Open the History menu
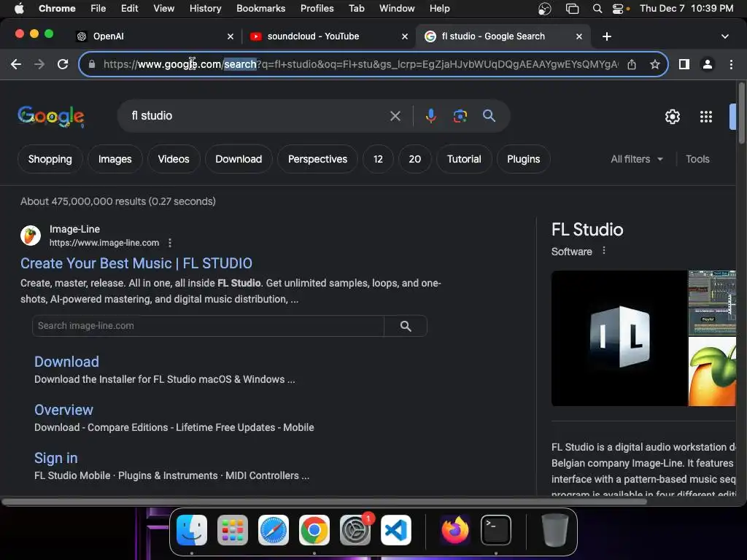Image resolution: width=747 pixels, height=560 pixels. tap(205, 9)
